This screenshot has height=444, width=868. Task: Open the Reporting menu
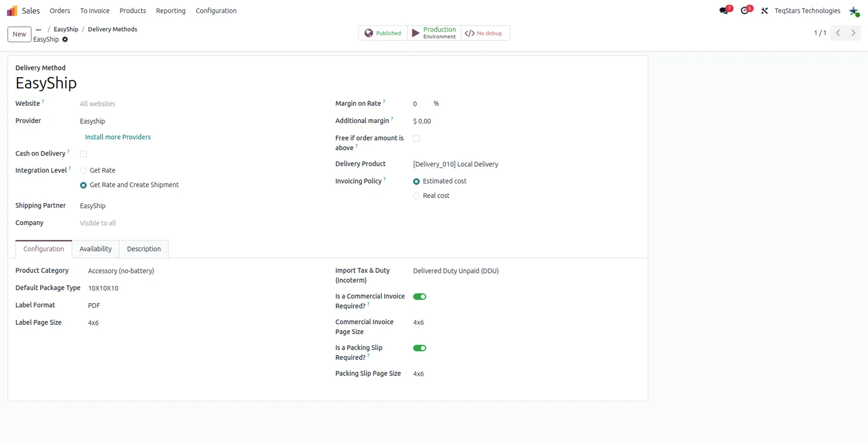pyautogui.click(x=171, y=11)
